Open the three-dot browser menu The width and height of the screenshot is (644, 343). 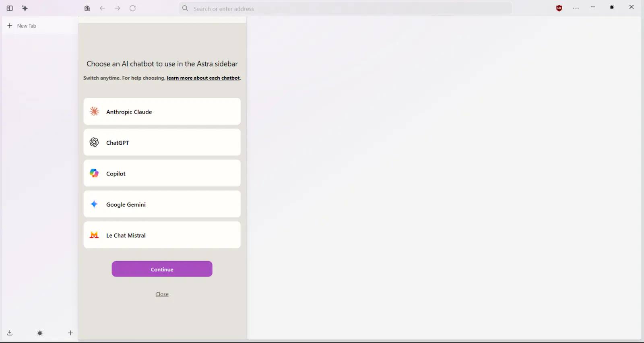(576, 8)
